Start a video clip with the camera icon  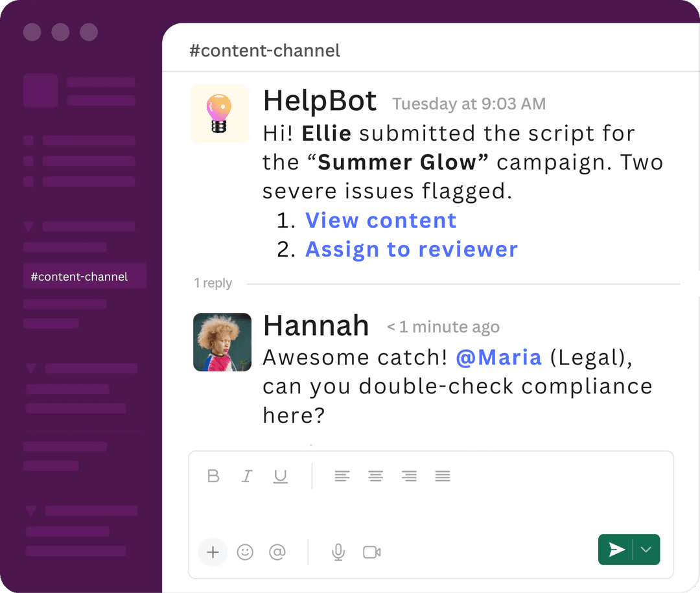[x=371, y=552]
